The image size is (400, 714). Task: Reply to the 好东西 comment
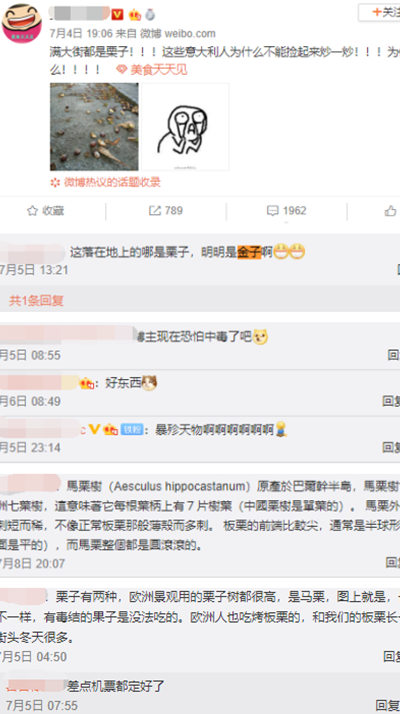392,401
